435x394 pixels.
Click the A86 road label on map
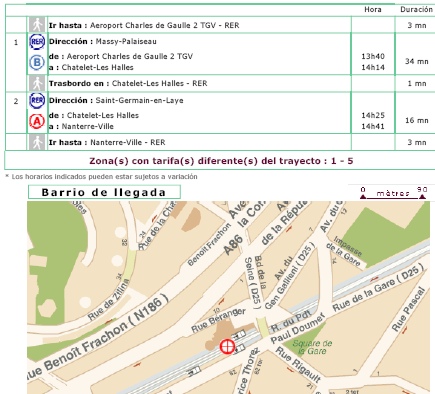point(233,245)
